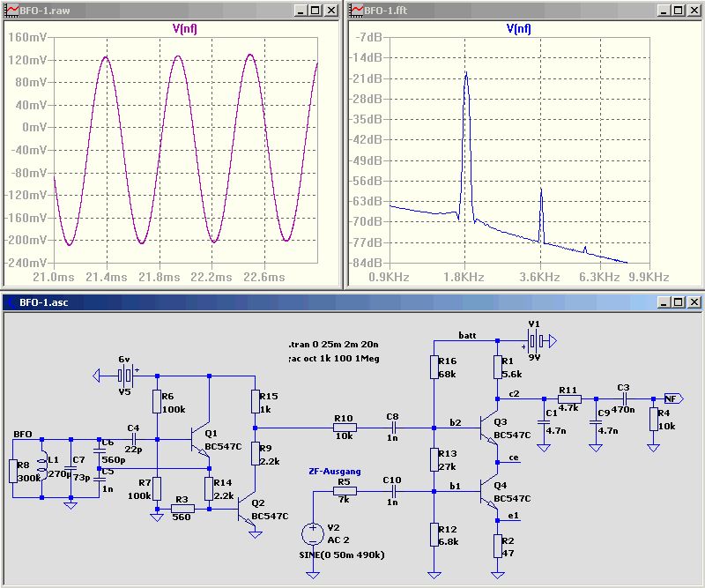Minimize the BFO-1.asc schematic window

[664, 301]
